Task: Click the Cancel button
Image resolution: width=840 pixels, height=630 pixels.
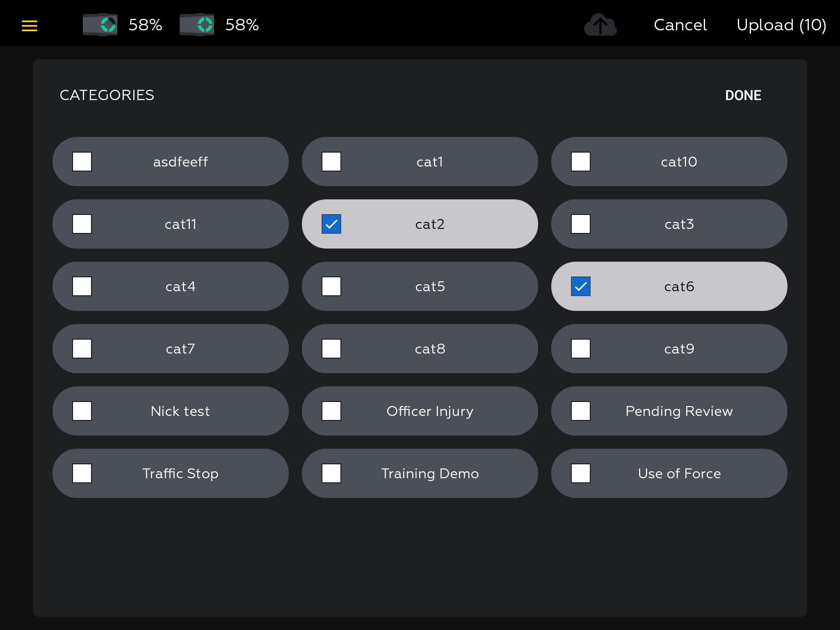Action: click(680, 25)
